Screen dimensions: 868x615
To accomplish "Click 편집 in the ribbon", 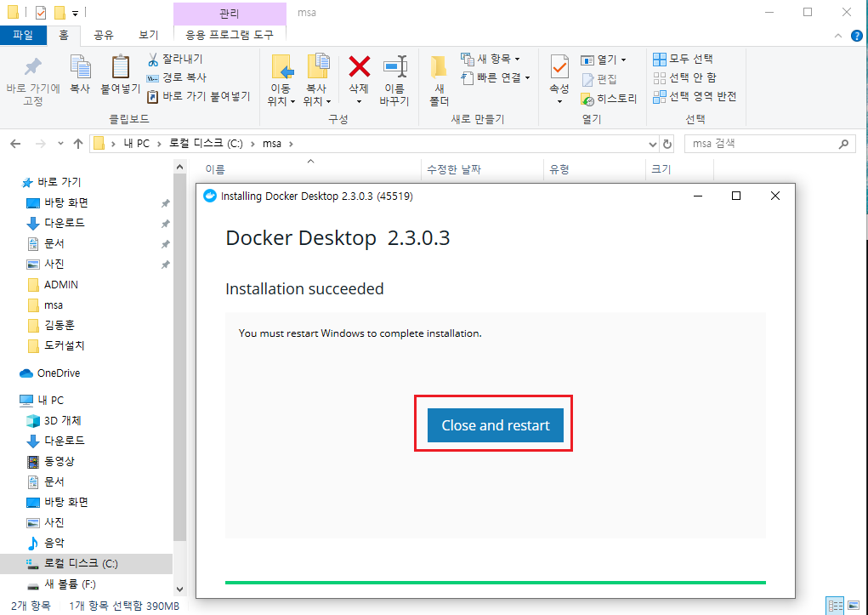I will [599, 79].
